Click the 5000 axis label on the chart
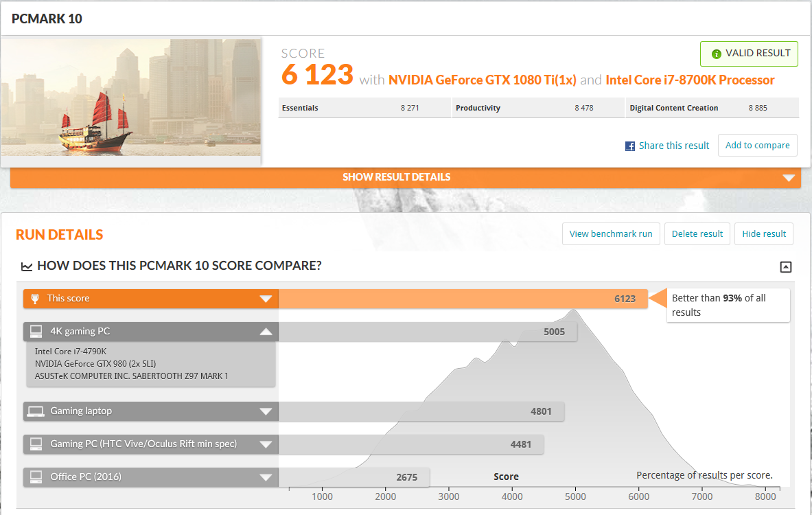This screenshot has width=812, height=515. 575,496
